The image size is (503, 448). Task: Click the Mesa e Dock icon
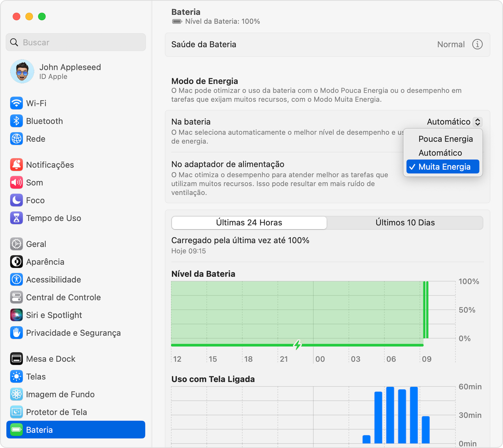pos(16,359)
